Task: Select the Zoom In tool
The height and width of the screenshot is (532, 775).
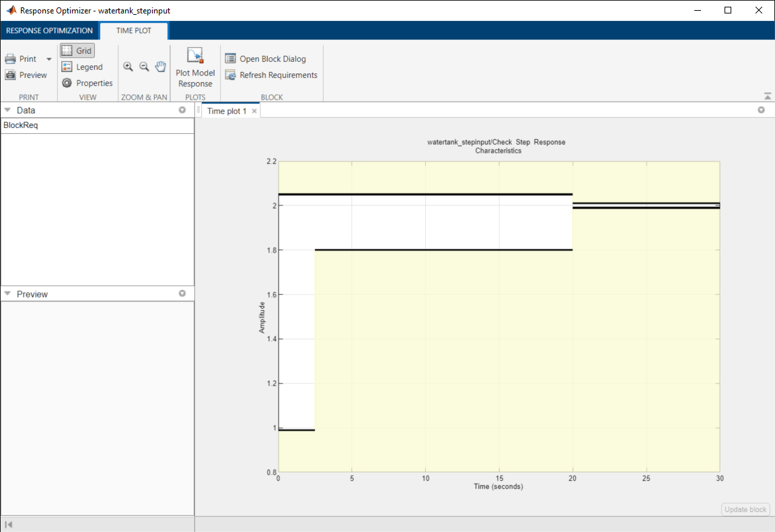Action: pyautogui.click(x=128, y=67)
